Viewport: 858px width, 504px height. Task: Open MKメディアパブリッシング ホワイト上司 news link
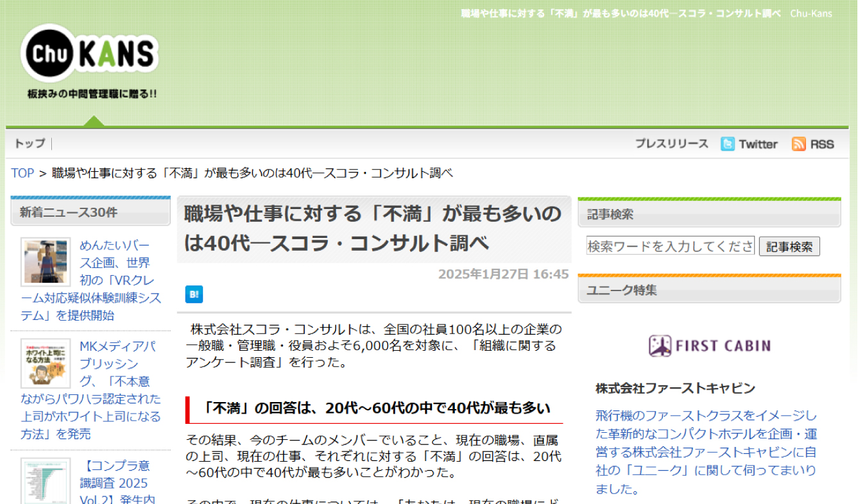90,390
